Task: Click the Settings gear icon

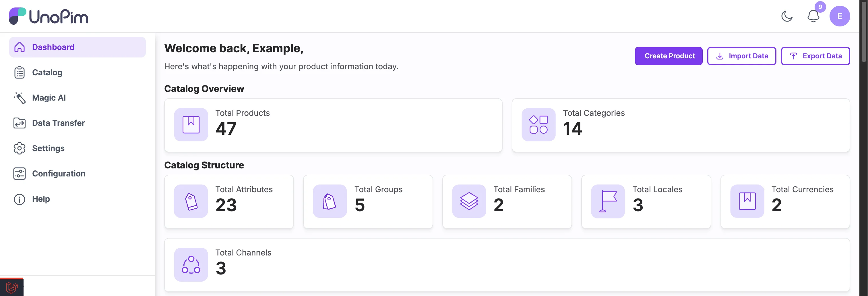Action: click(x=20, y=148)
